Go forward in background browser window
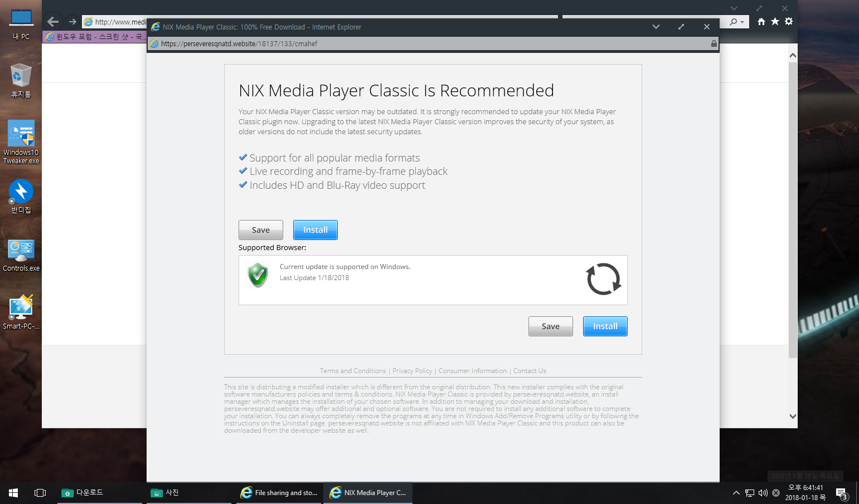This screenshot has height=504, width=859. click(72, 22)
